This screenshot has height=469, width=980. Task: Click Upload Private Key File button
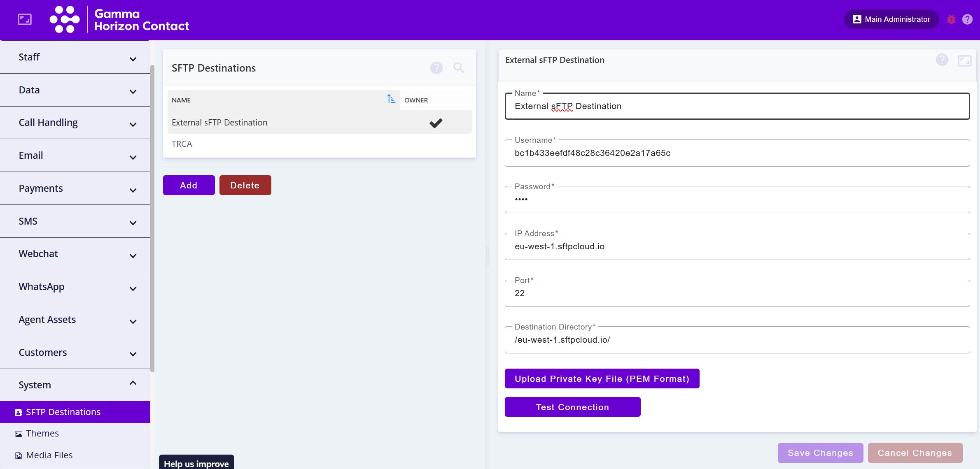602,378
